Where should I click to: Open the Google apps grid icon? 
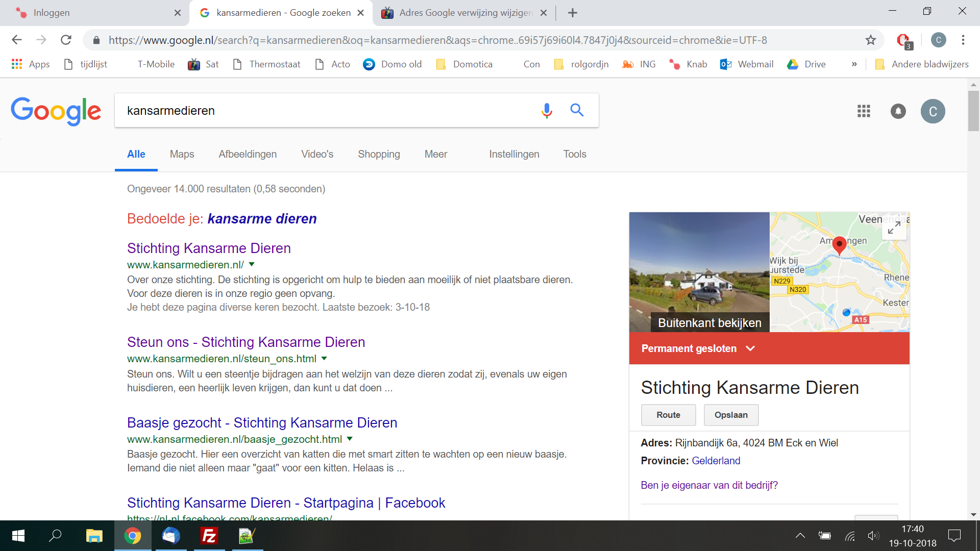[x=863, y=111]
